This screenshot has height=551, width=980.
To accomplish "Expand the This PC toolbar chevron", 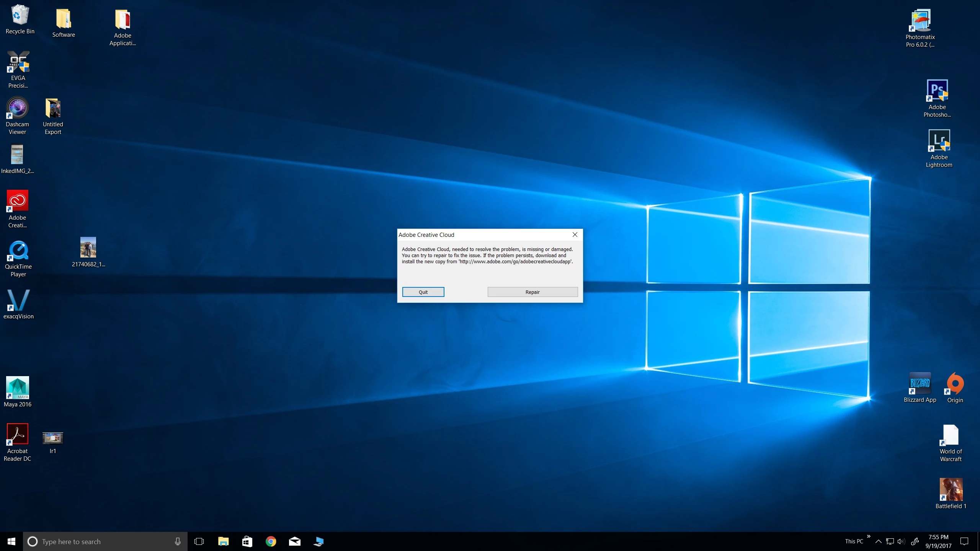I will [x=869, y=536].
